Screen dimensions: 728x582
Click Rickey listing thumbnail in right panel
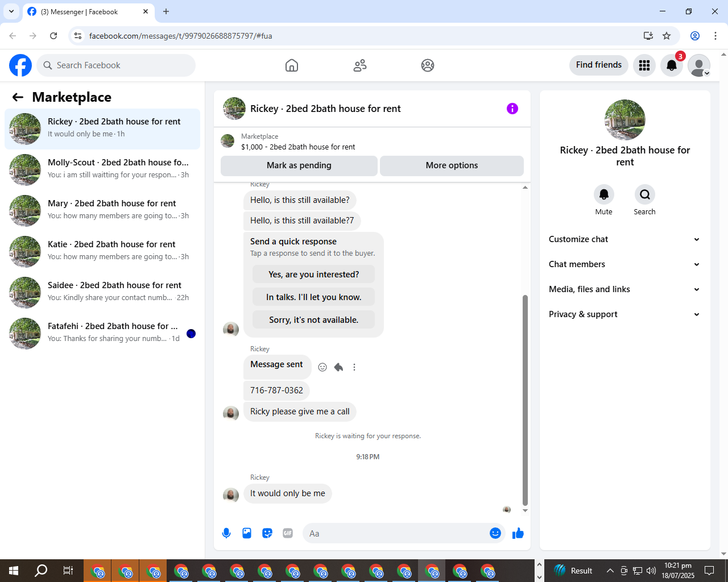(625, 120)
